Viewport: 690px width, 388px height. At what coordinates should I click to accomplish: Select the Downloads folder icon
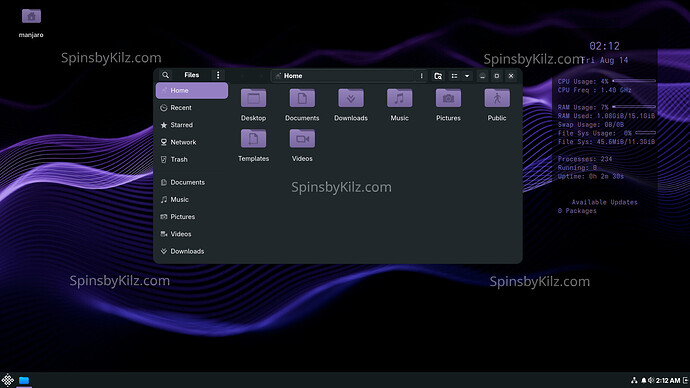tap(351, 98)
